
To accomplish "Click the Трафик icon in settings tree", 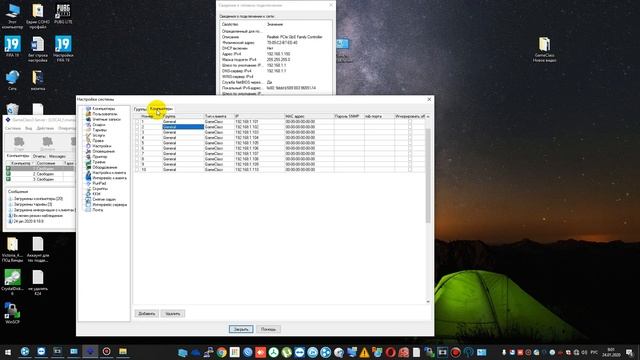I will (88, 162).
